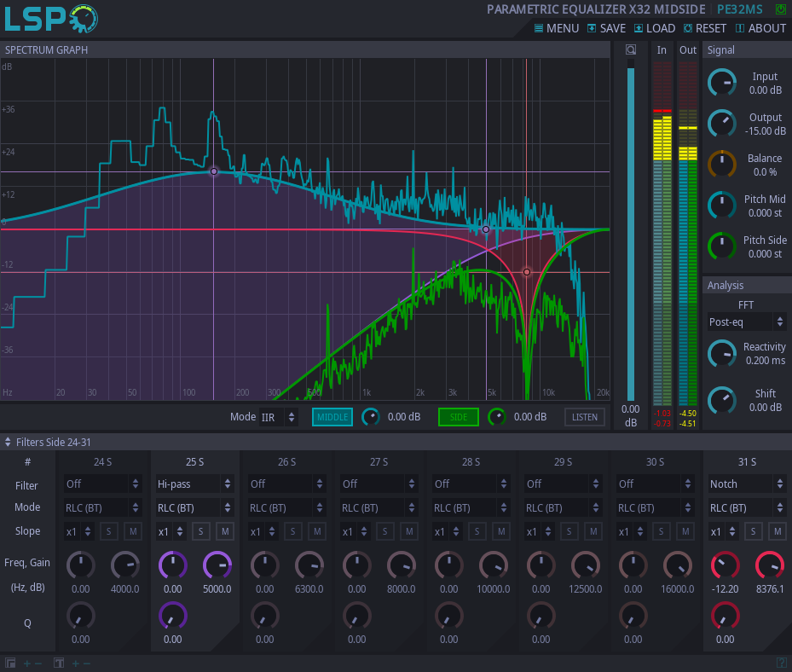
Task: Click the Output gain knob
Action: (722, 124)
